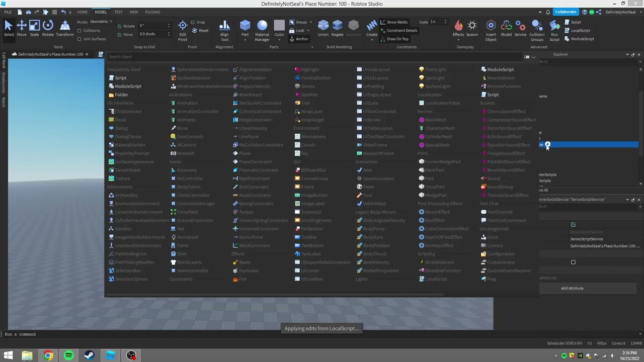The image size is (644, 362).
Task: Insert a PointLight from the object list
Action: [432, 69]
